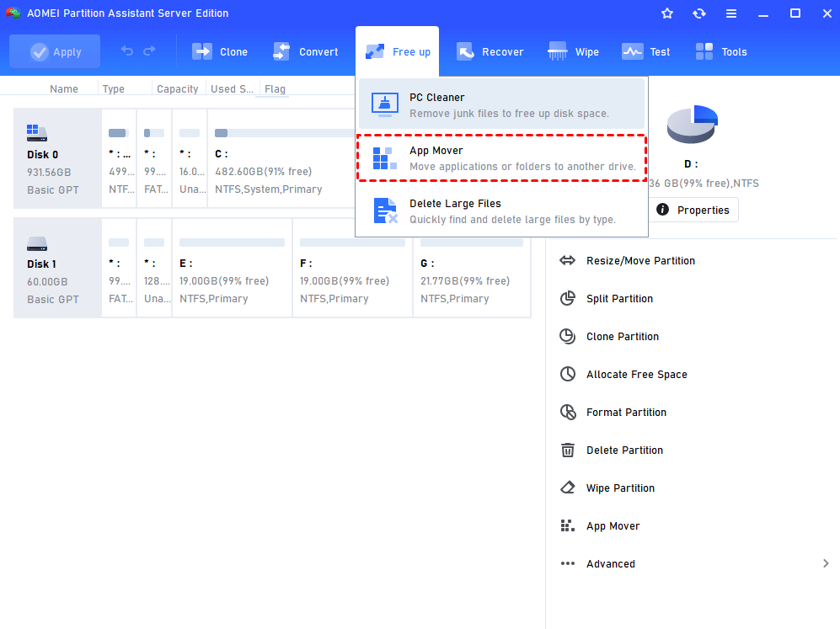Click the PC Cleaner broom icon
This screenshot has width=840, height=629.
[385, 105]
